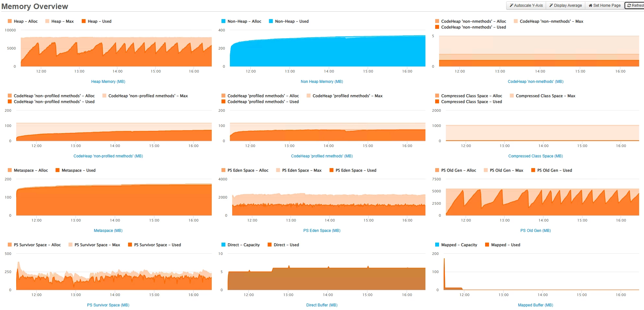
Task: Click the Refresh button
Action: (x=635, y=6)
